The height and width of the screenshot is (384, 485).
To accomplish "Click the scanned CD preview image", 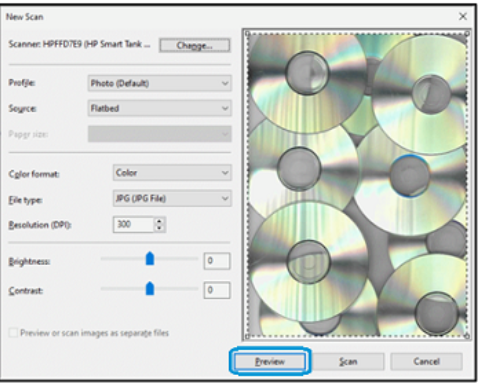I will point(357,185).
